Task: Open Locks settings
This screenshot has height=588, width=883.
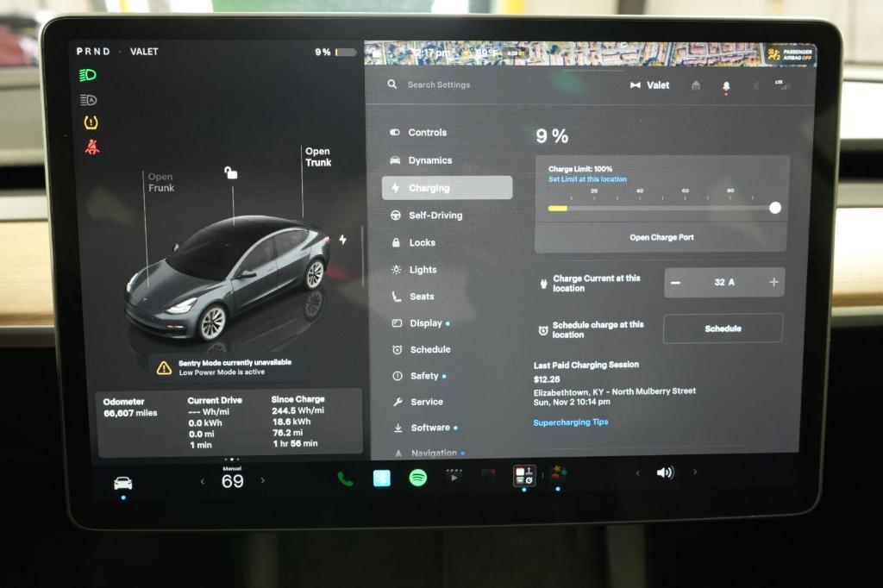Action: [x=414, y=242]
